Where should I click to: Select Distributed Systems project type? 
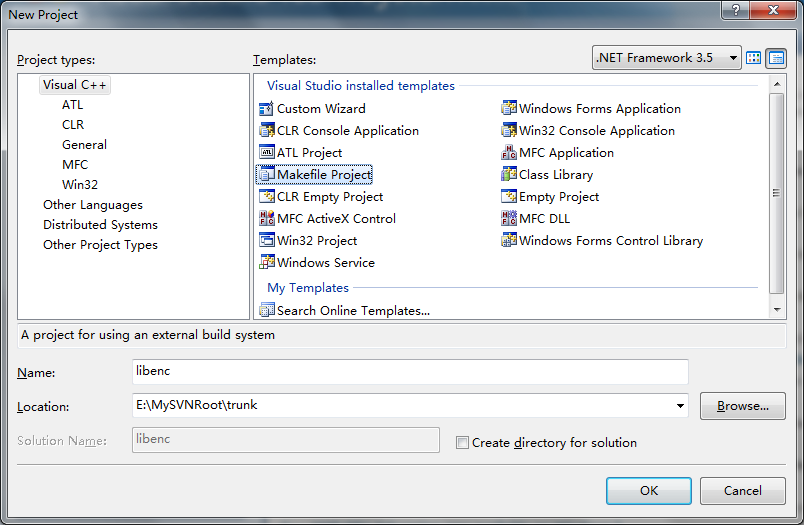[100, 225]
